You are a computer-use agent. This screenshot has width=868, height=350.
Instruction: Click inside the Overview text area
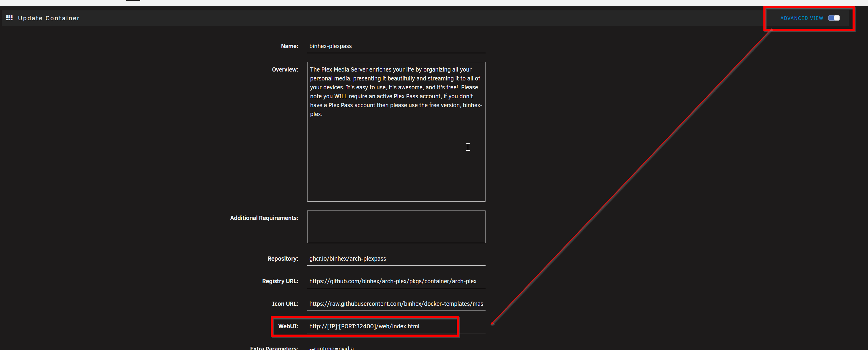[x=396, y=132]
